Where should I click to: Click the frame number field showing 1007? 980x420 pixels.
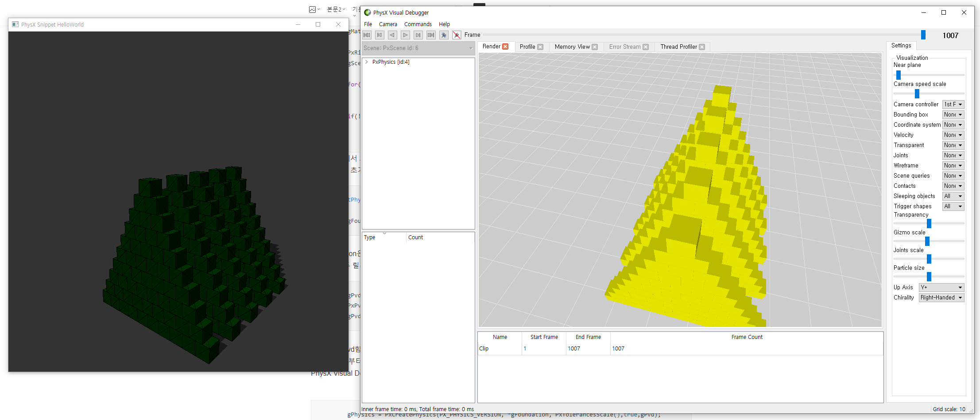950,35
